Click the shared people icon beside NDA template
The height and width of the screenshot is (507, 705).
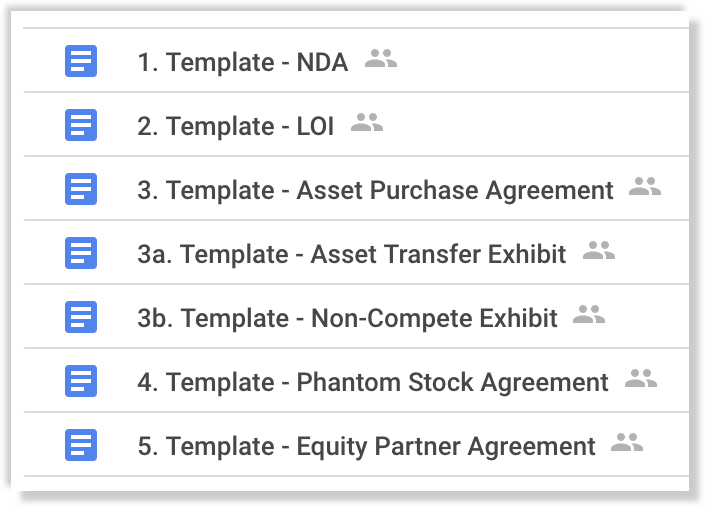coord(381,59)
